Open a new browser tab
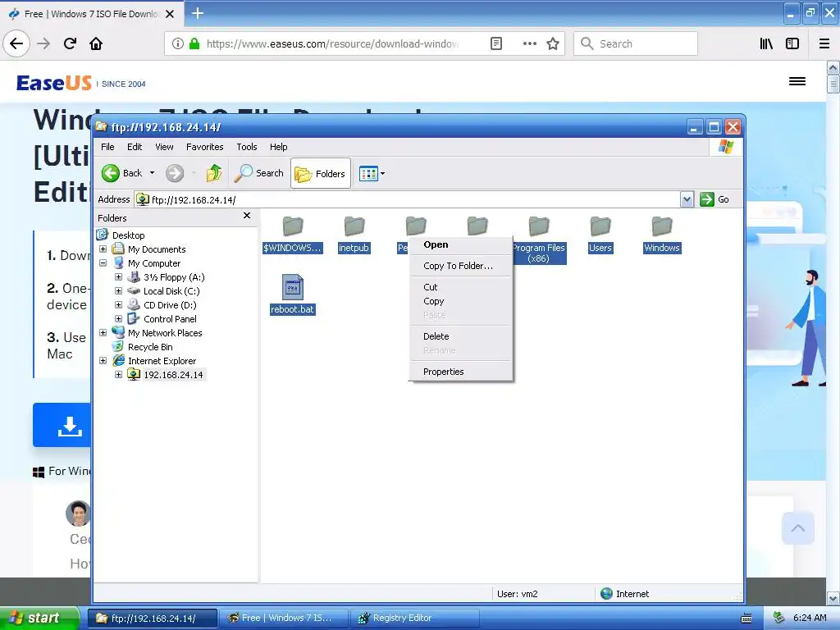 198,13
